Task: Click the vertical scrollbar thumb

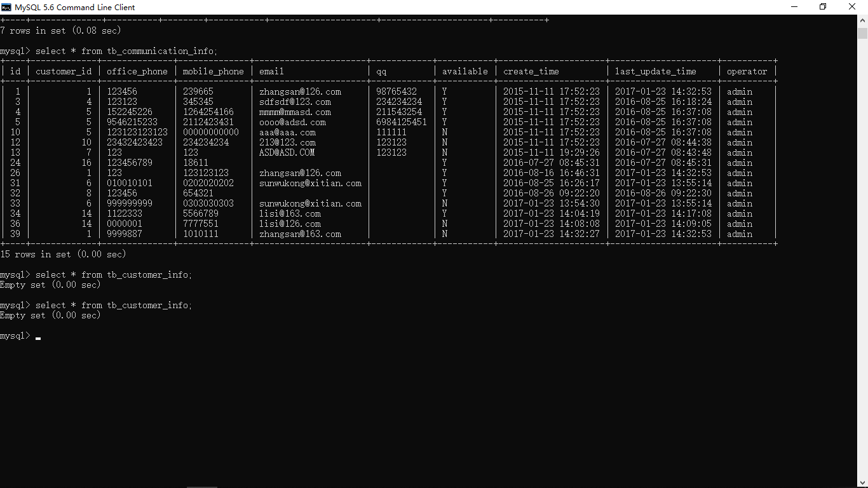Action: click(862, 33)
